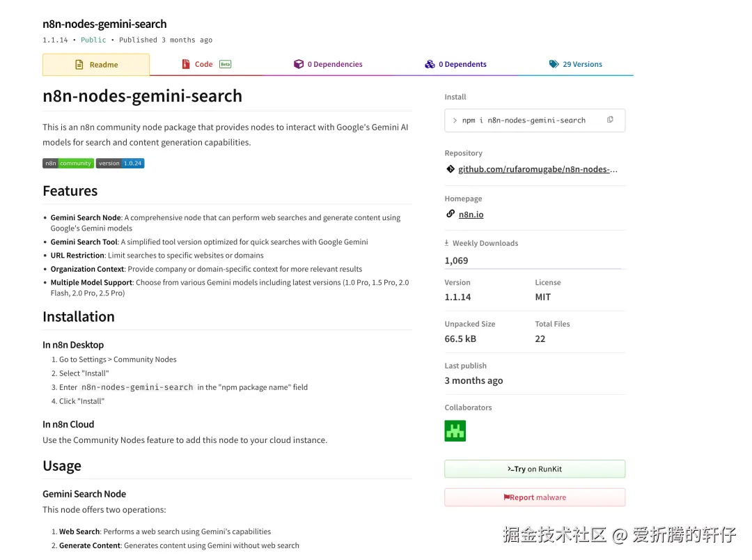
Task: Click the n8n community badge
Action: tap(68, 163)
